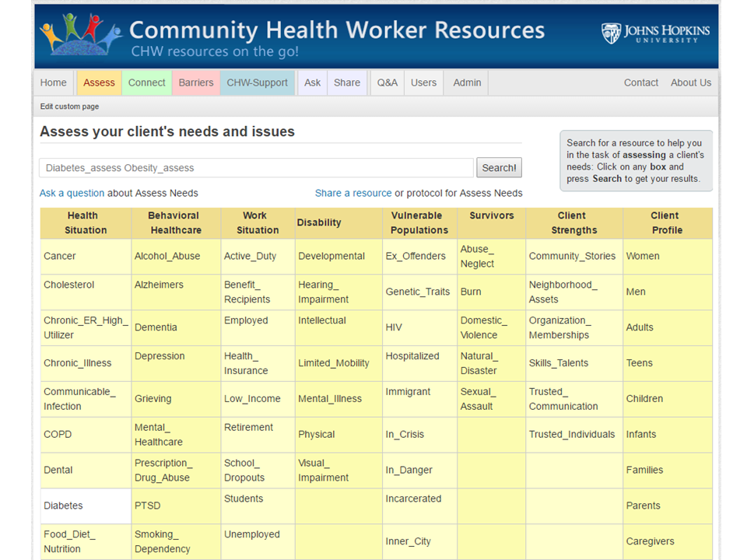Switch to the Connect tab

(x=146, y=82)
